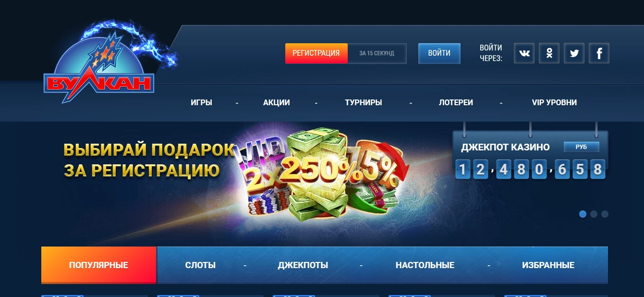Select the ПОПУЛЯРНЫЕ games tab
This screenshot has width=644, height=297.
pyautogui.click(x=98, y=265)
